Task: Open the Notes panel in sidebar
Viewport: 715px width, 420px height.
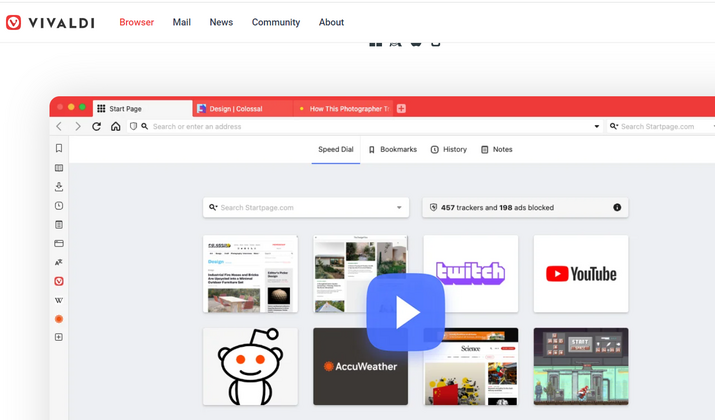Action: click(59, 224)
